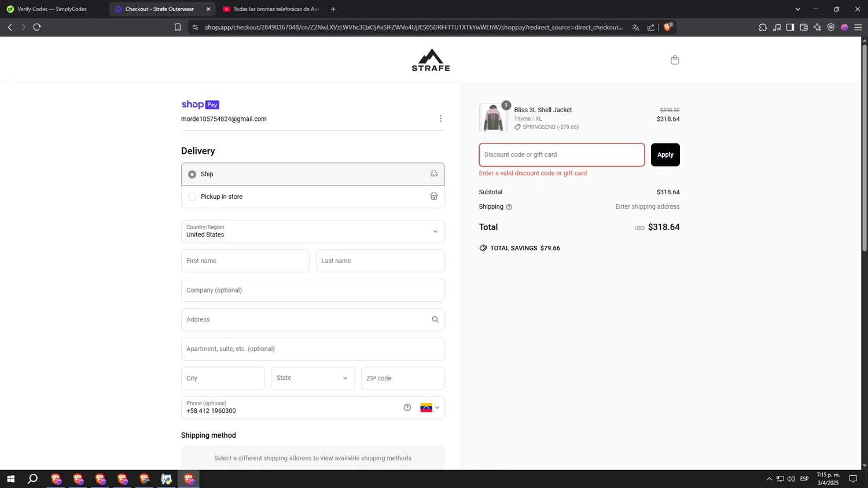Select the Pickup in store option

coord(312,197)
